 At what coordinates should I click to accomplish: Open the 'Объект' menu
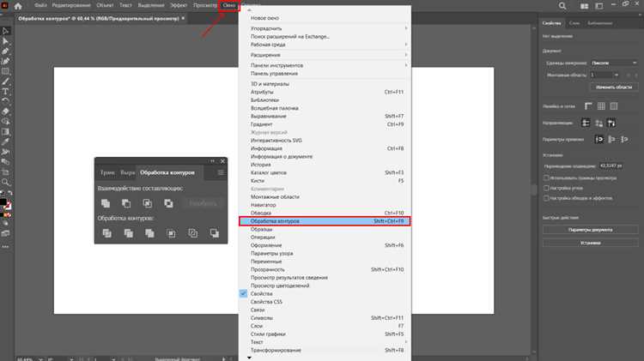(x=105, y=6)
